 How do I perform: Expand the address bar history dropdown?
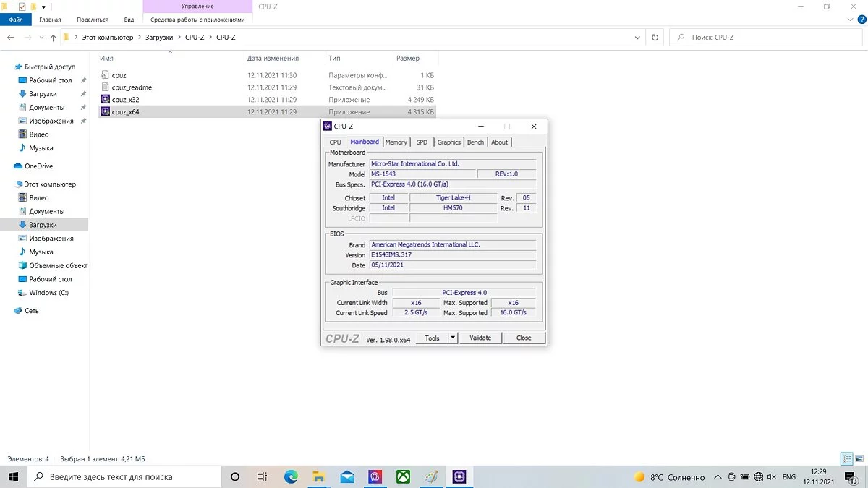click(x=637, y=38)
